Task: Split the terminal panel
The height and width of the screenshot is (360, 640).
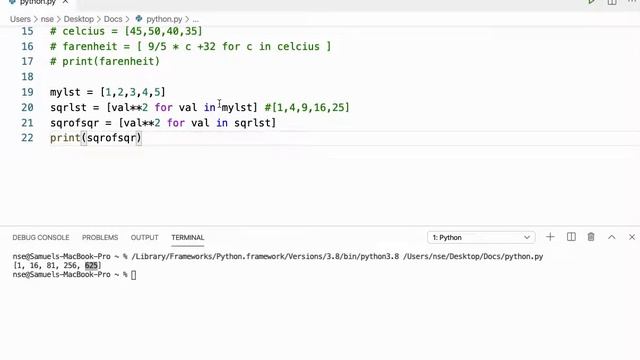Action: click(571, 237)
